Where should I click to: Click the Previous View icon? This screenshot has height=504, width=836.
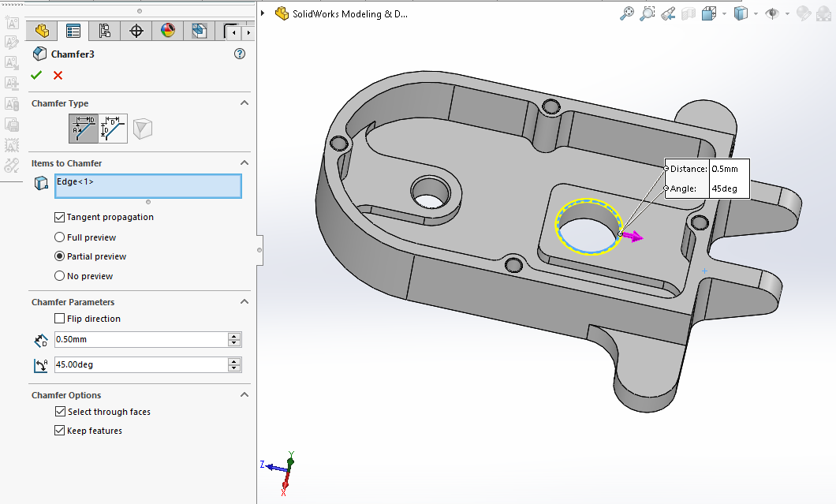pos(668,13)
